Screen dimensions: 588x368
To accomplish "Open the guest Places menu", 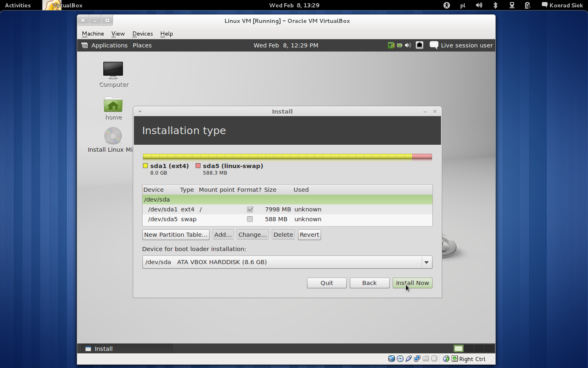I will pos(142,45).
